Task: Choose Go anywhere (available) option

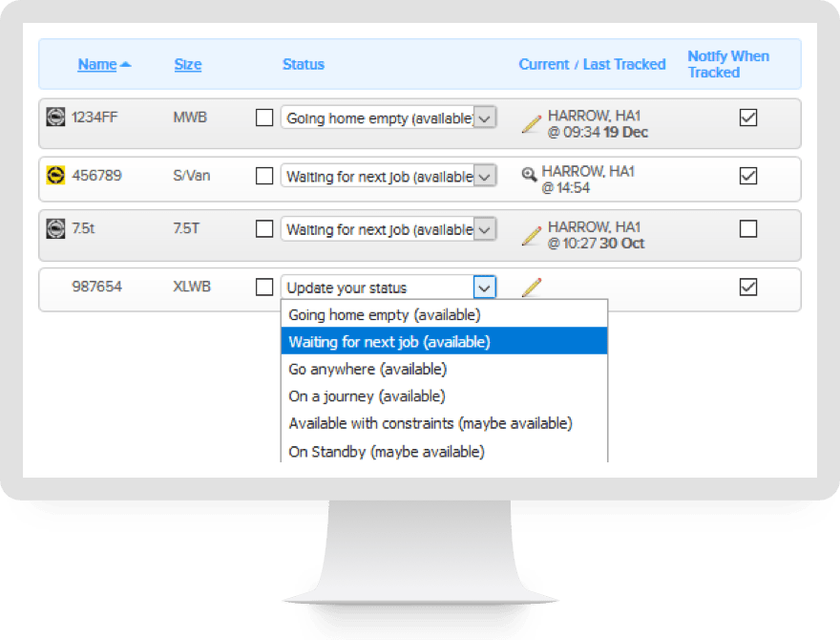Action: (444, 369)
